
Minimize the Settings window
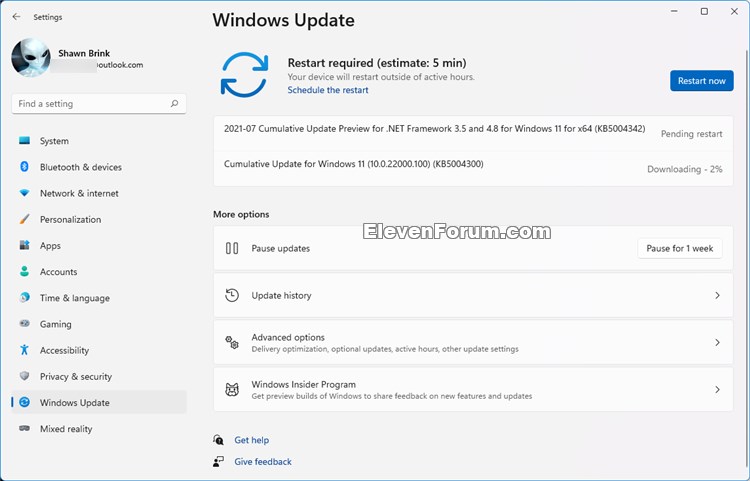[674, 11]
